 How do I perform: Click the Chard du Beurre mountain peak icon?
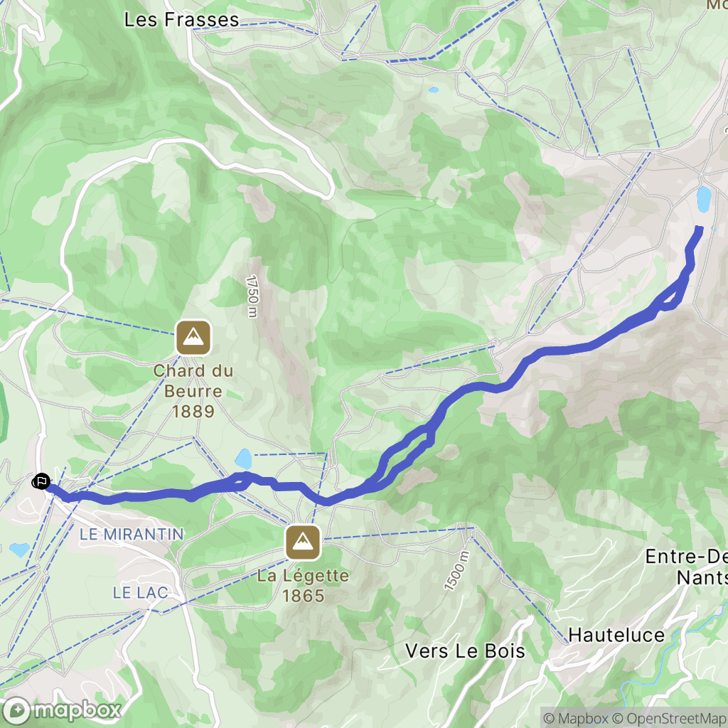tap(193, 338)
